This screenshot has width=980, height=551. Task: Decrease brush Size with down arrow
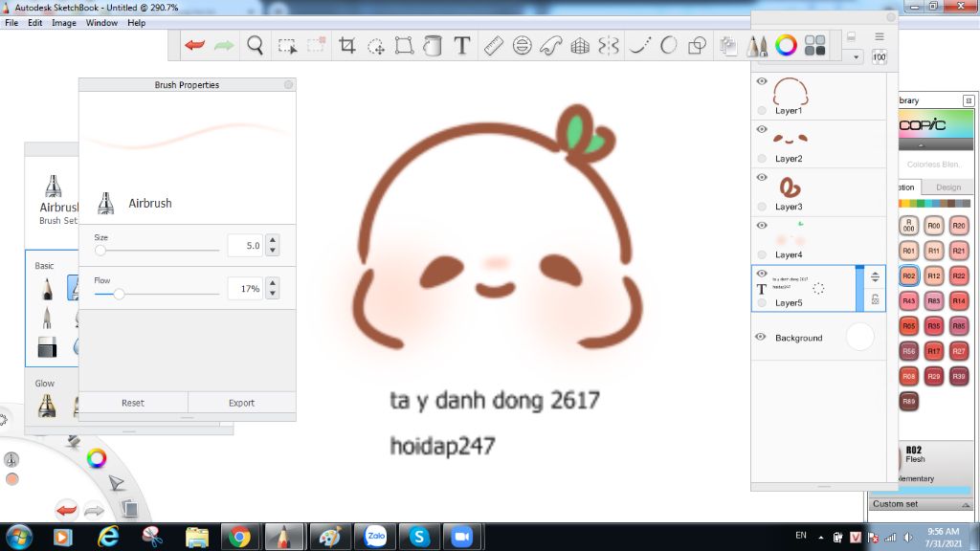[273, 251]
